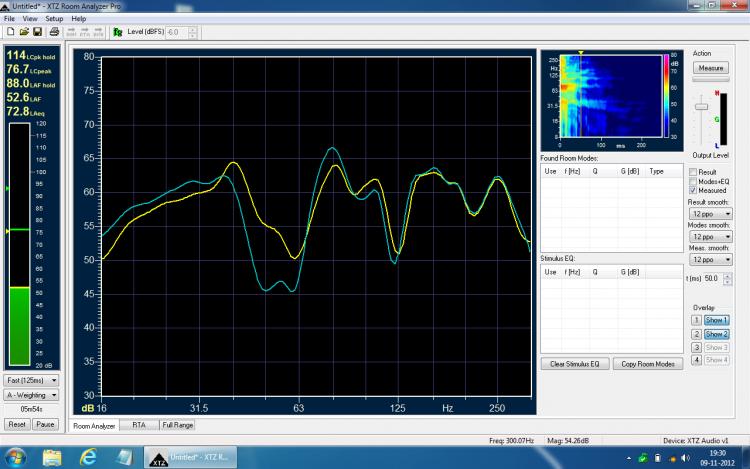The image size is (750, 469).
Task: Click the Output Level slider handle
Action: click(x=701, y=107)
